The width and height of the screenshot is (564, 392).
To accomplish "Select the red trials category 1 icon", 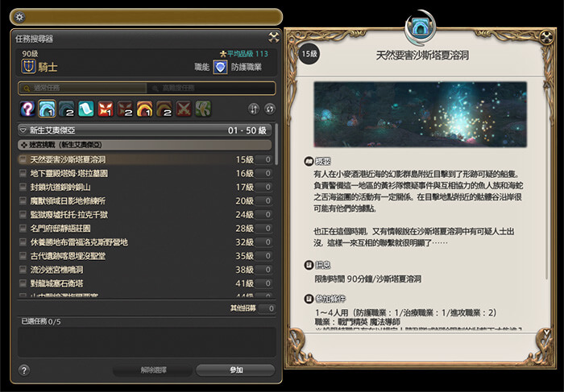I will tap(106, 109).
